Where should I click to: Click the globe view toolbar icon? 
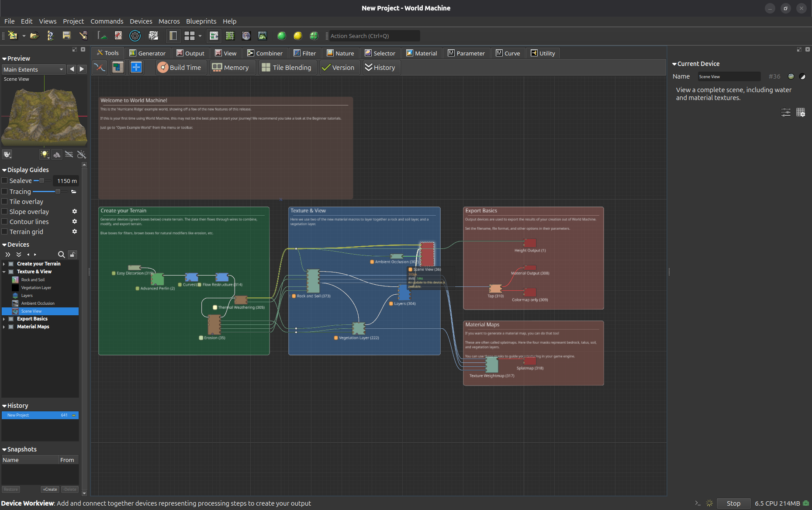246,36
